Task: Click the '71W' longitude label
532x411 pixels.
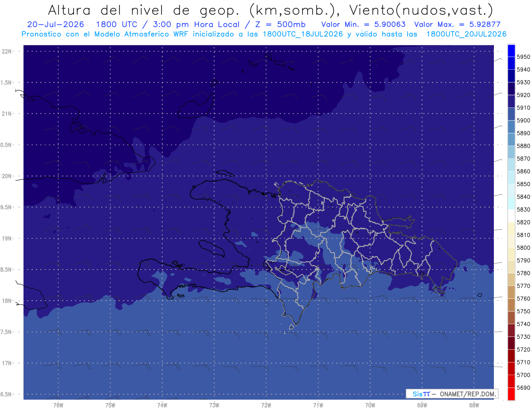Action: (318, 405)
